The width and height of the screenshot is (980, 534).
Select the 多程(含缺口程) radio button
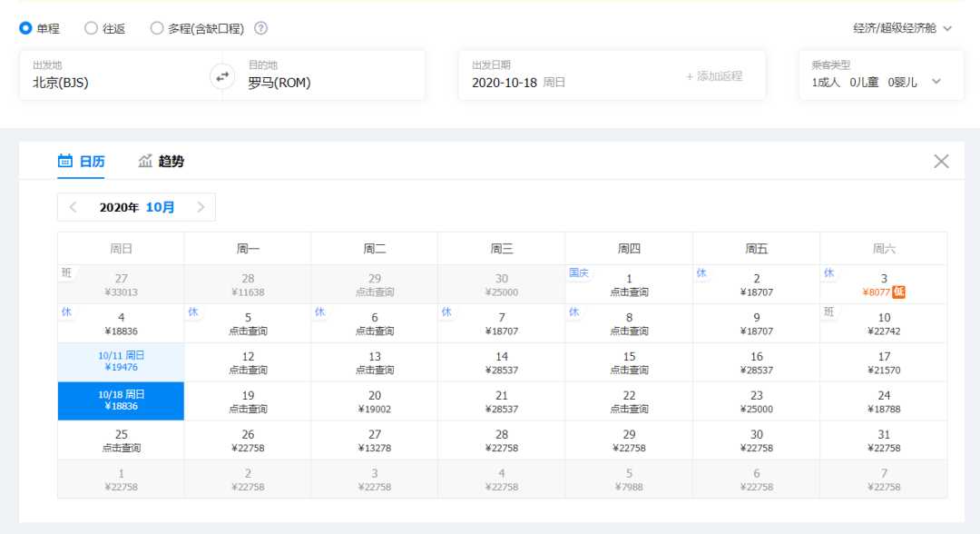click(x=157, y=28)
